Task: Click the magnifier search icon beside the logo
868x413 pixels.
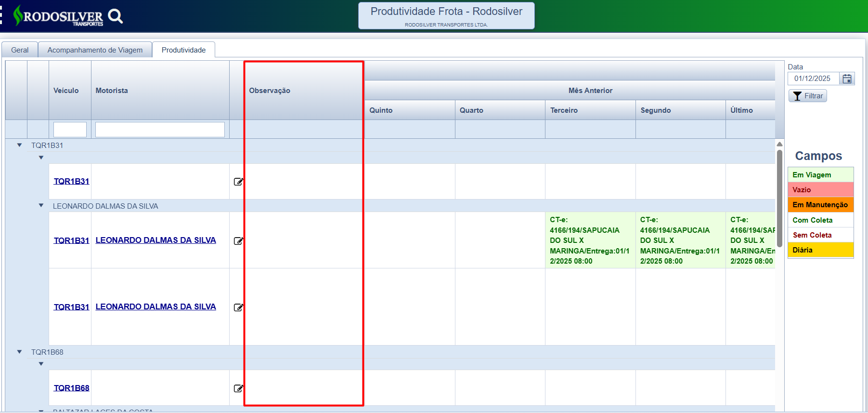Action: 115,16
